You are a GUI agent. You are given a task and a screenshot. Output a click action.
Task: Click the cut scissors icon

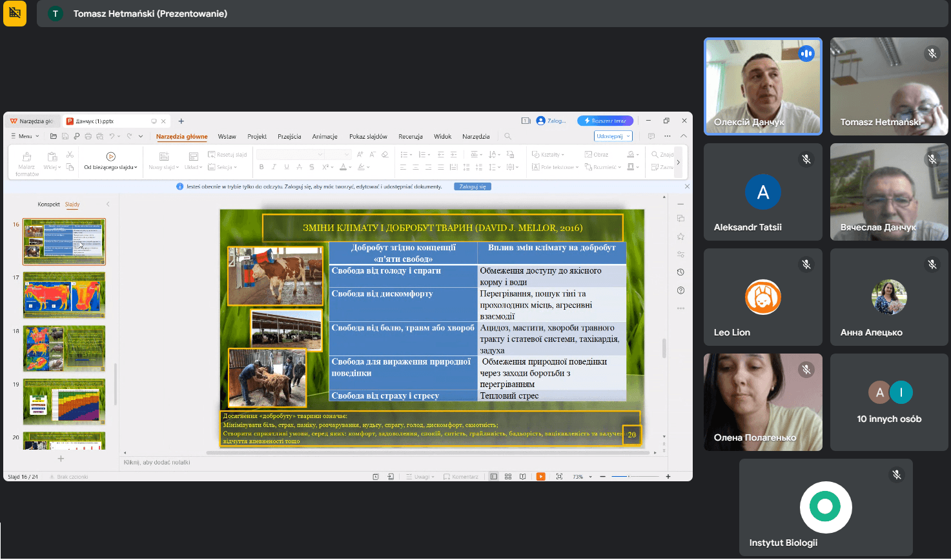[x=70, y=155]
